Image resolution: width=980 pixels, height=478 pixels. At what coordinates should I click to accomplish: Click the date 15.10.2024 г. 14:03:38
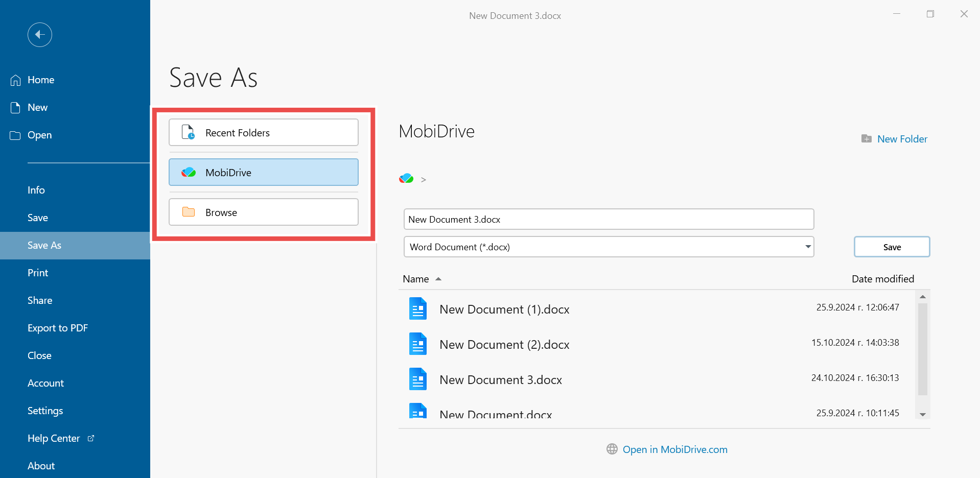[855, 343]
